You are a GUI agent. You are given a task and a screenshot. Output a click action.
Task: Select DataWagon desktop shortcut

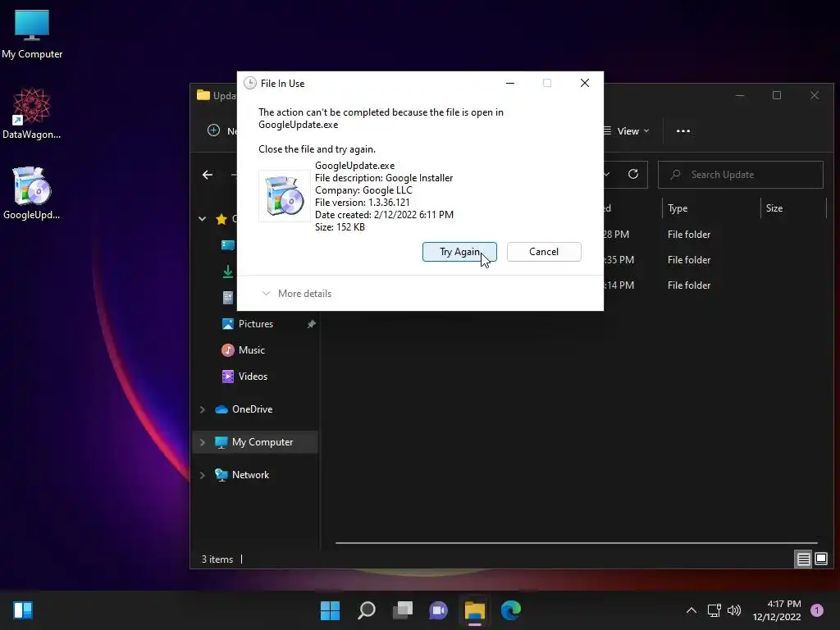[x=32, y=113]
